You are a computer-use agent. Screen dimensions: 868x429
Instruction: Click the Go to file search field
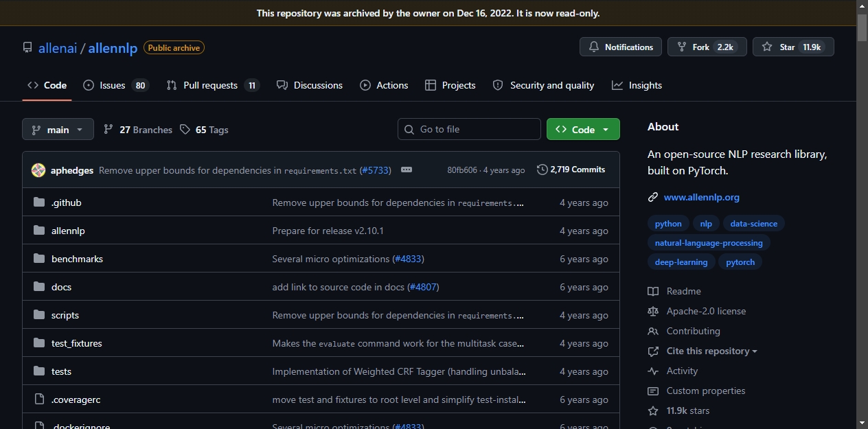pos(469,129)
